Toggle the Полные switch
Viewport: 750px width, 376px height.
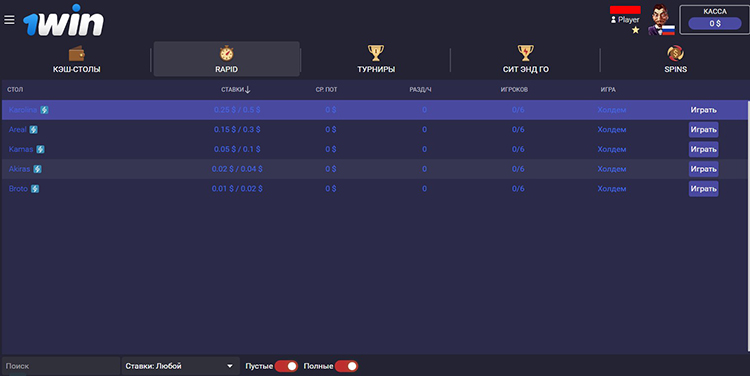(346, 366)
